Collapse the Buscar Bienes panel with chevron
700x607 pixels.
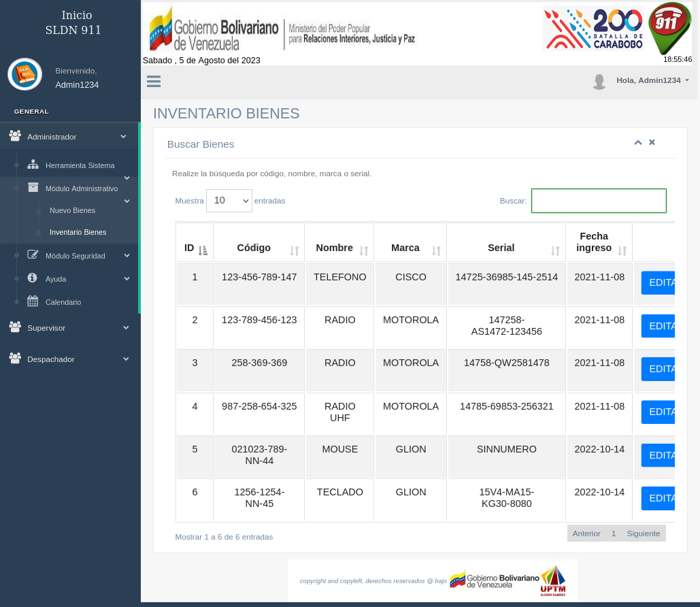coord(638,142)
